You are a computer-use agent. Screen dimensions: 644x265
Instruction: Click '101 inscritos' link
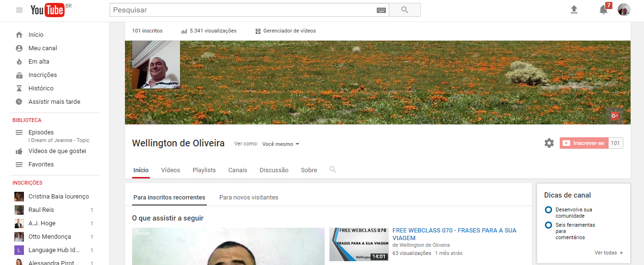click(147, 31)
